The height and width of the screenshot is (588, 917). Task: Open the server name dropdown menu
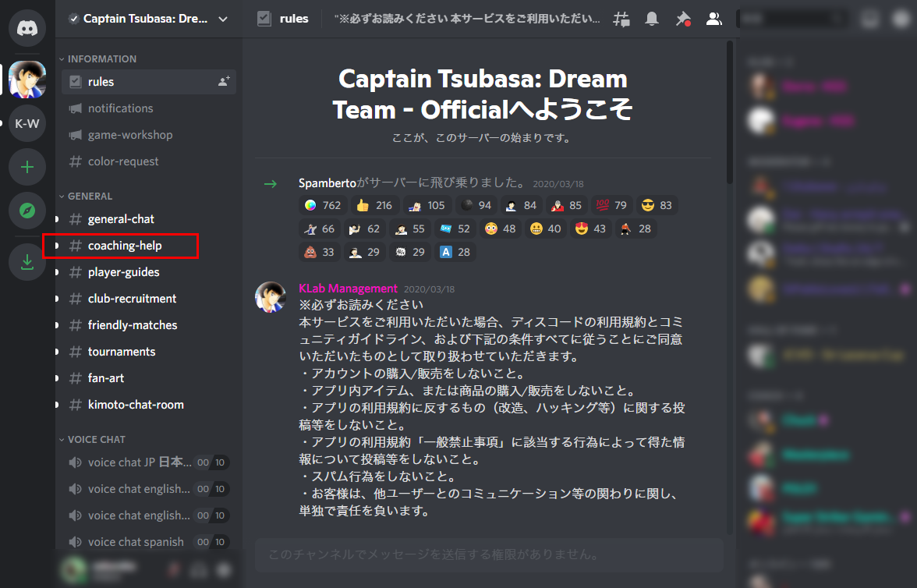coord(223,19)
